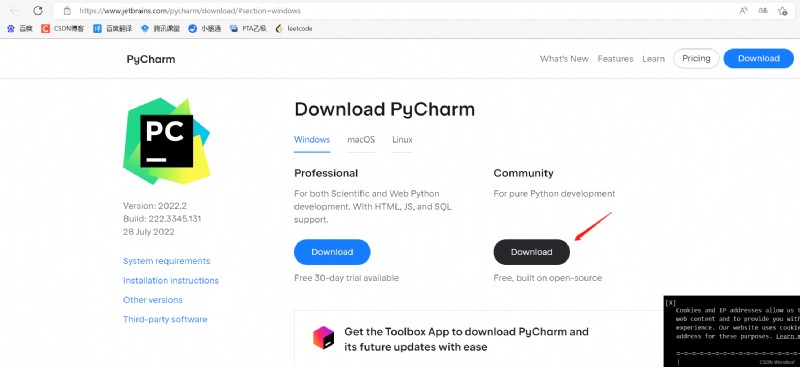Viewport: 800px width, 367px height.
Task: Download the Community edition
Action: 532,252
